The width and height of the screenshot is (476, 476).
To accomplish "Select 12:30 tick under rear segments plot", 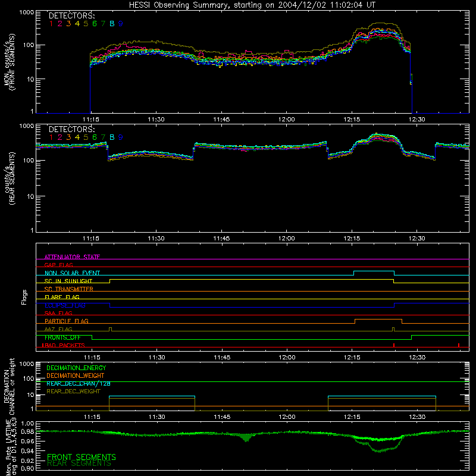I will 417,239.
